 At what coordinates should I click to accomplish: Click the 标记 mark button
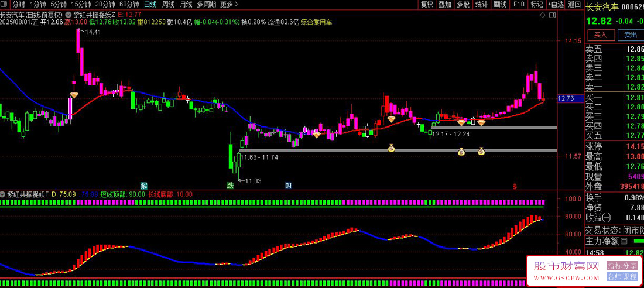point(536,5)
